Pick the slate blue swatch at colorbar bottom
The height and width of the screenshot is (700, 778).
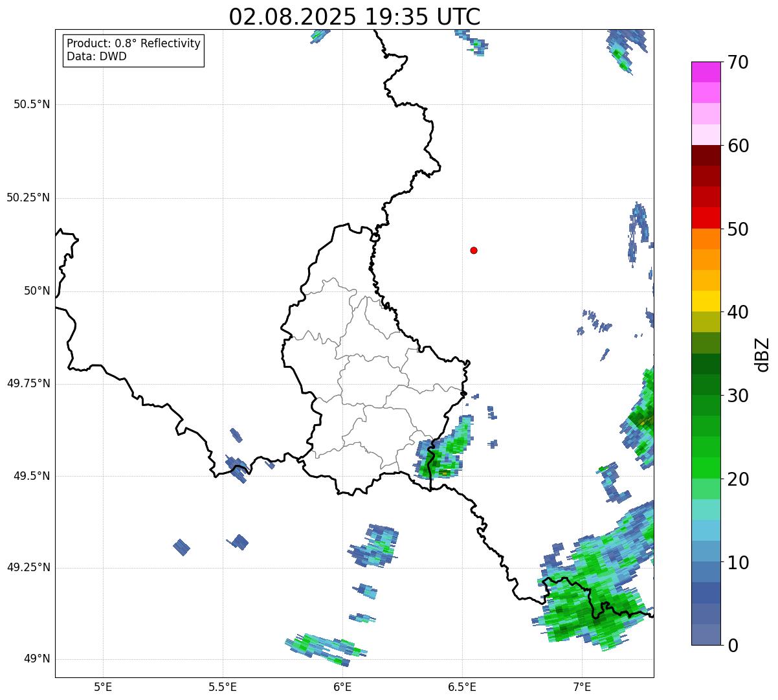click(706, 635)
